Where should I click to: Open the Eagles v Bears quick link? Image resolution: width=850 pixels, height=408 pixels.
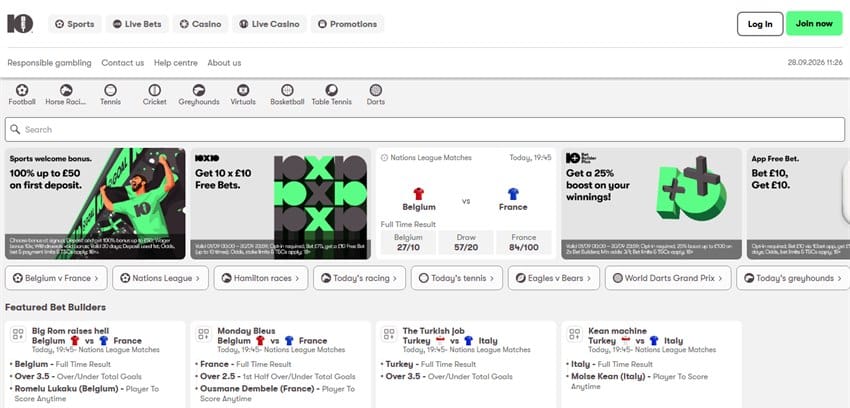(554, 278)
